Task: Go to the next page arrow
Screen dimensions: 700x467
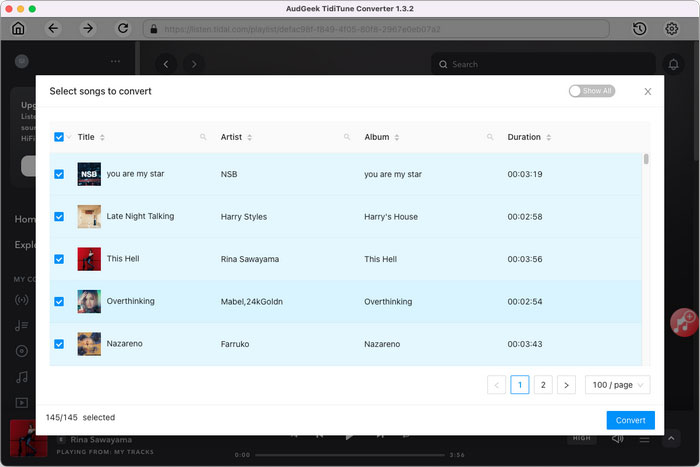Action: (566, 385)
